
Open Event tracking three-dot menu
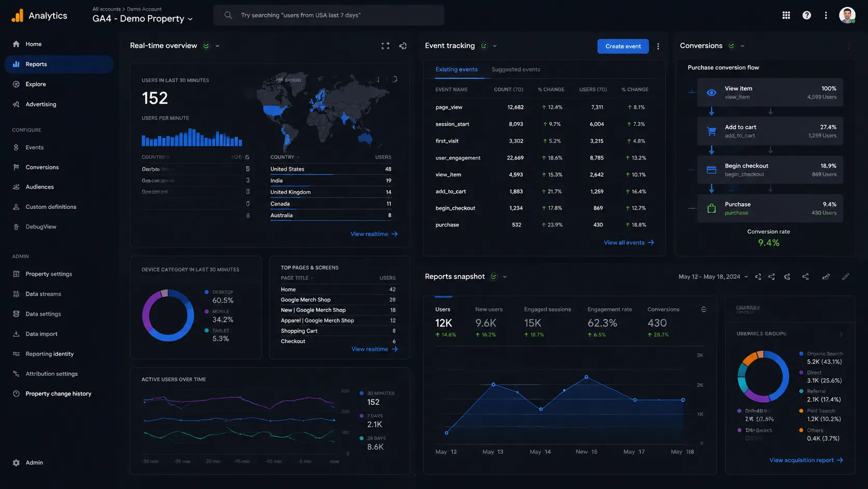point(658,46)
